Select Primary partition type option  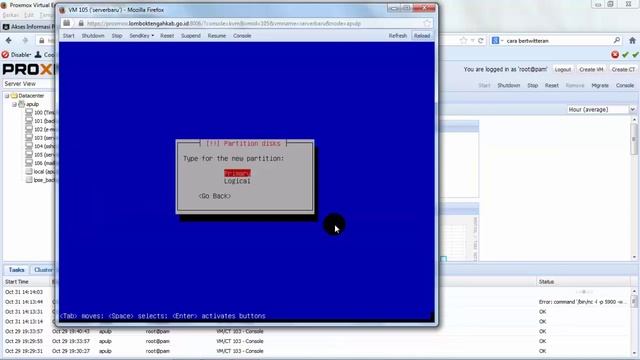coord(237,173)
